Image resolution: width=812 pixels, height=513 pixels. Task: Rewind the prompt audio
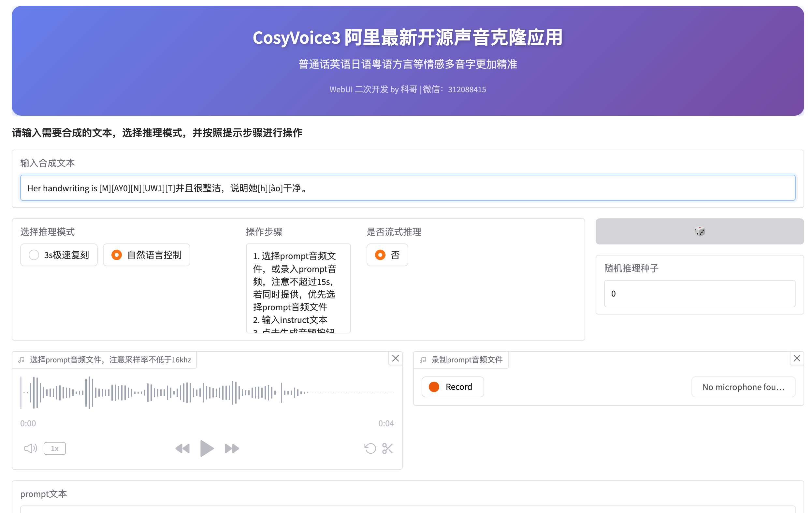[x=182, y=448]
